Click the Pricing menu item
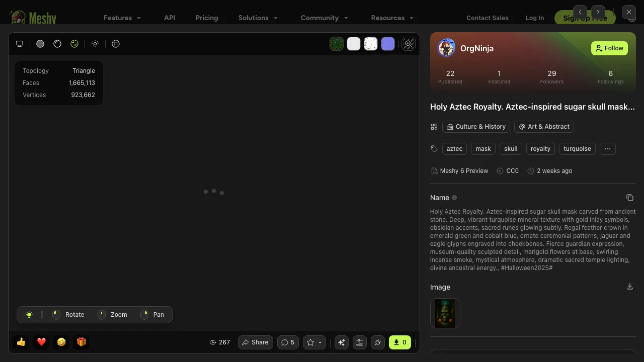 pyautogui.click(x=207, y=18)
